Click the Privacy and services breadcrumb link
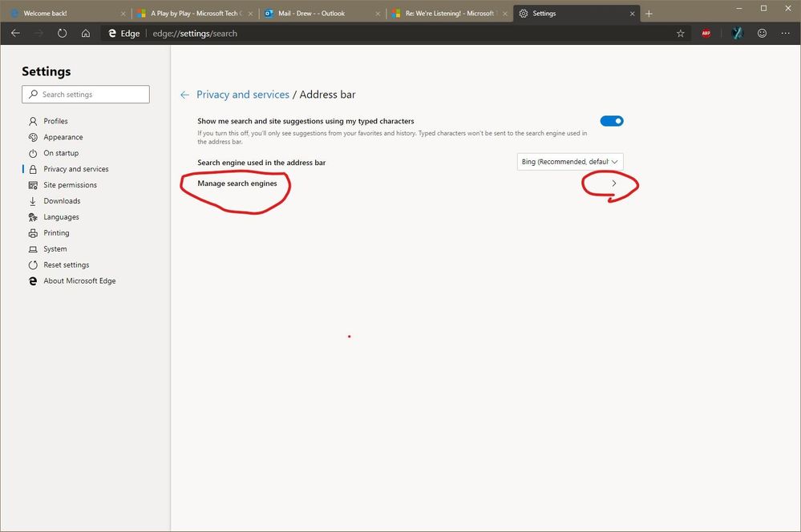801x532 pixels. pyautogui.click(x=243, y=95)
